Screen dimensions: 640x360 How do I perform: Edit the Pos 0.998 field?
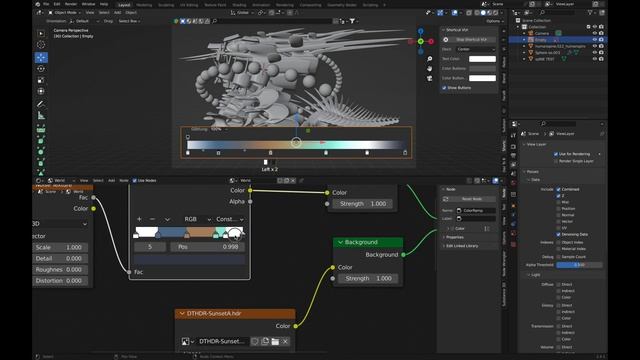[208, 247]
